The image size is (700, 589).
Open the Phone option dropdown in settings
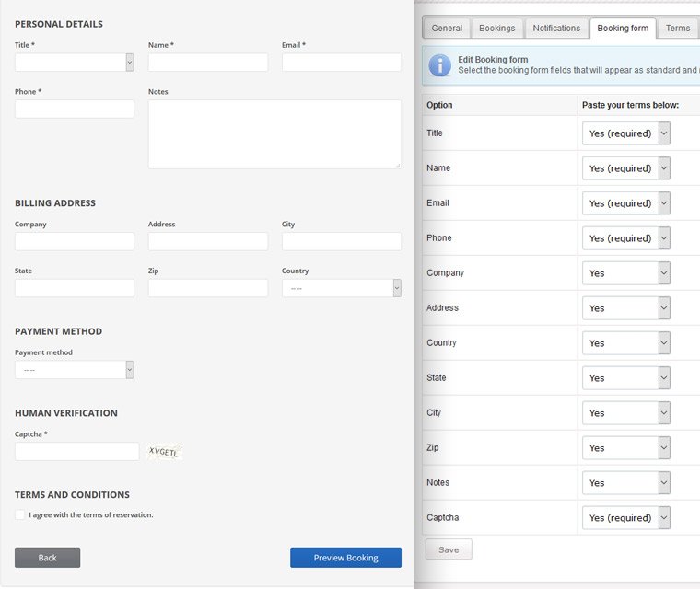[626, 238]
